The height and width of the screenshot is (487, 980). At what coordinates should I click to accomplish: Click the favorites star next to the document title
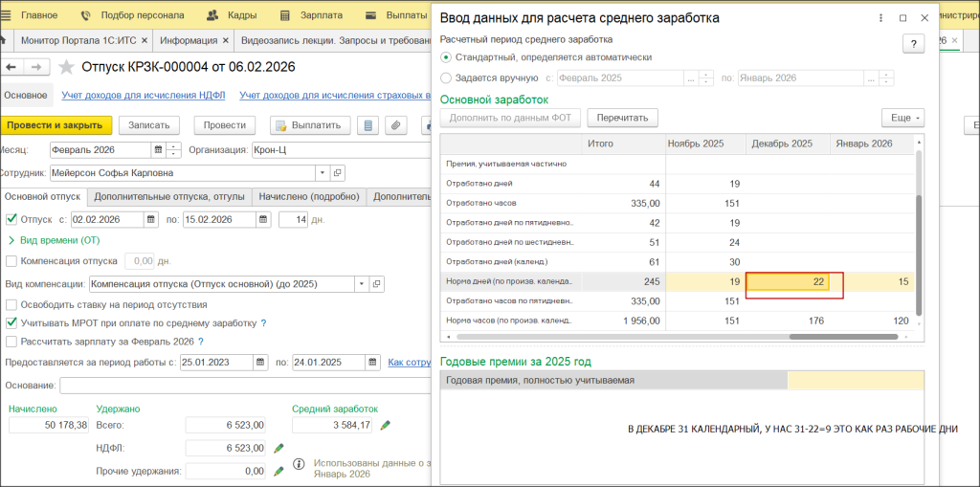click(66, 67)
